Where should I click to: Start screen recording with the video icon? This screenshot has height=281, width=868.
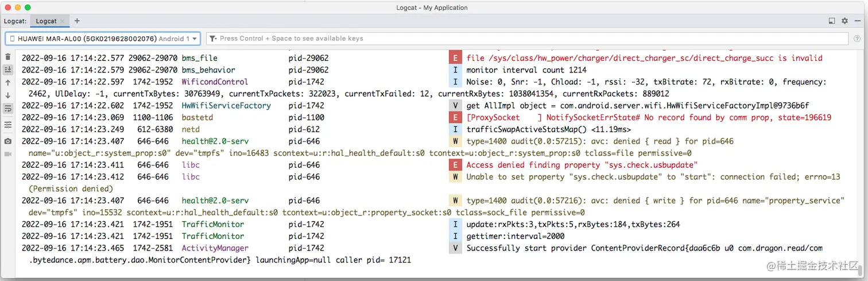[7, 154]
